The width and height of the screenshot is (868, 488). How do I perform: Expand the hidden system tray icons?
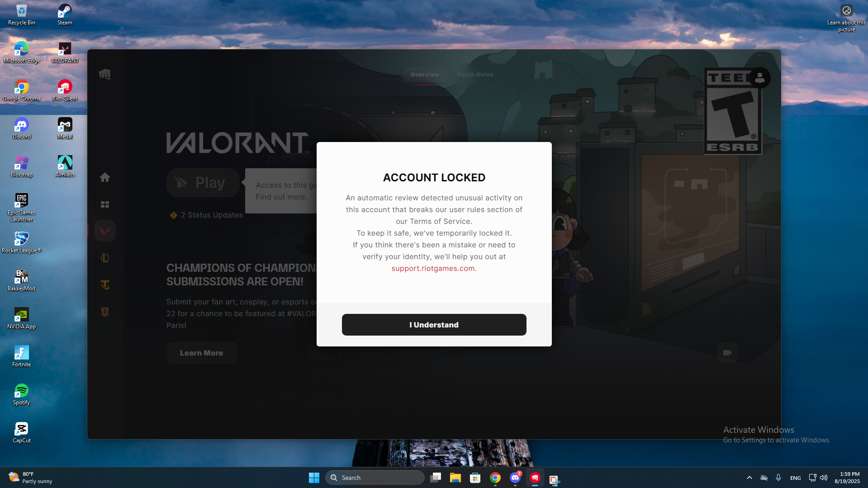tap(749, 478)
